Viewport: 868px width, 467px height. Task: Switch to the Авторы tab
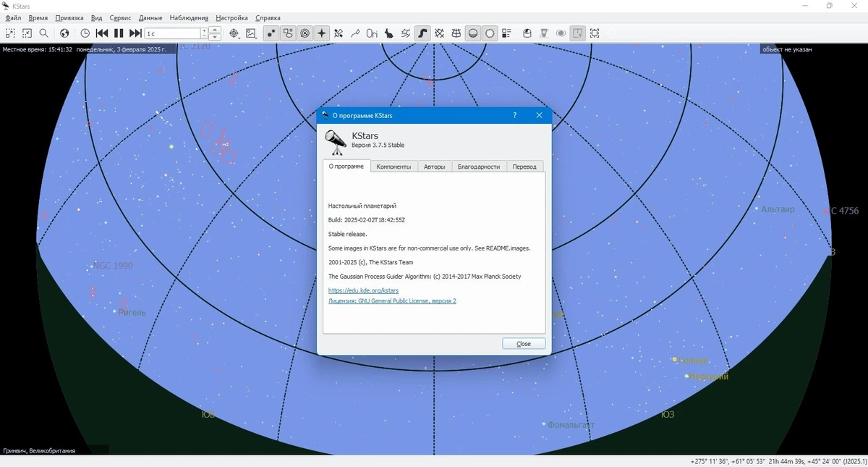click(x=435, y=167)
